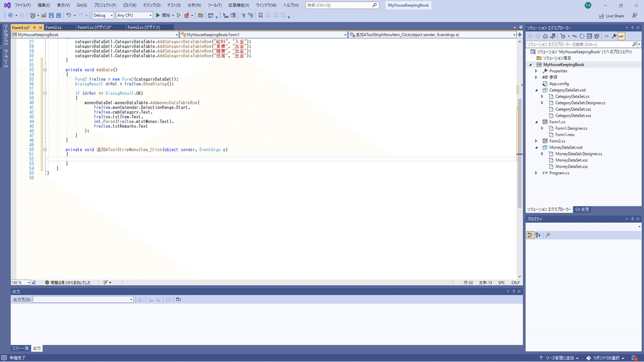
Task: Toggle the highlighted Preview Selected Items icon
Action: coord(621,36)
